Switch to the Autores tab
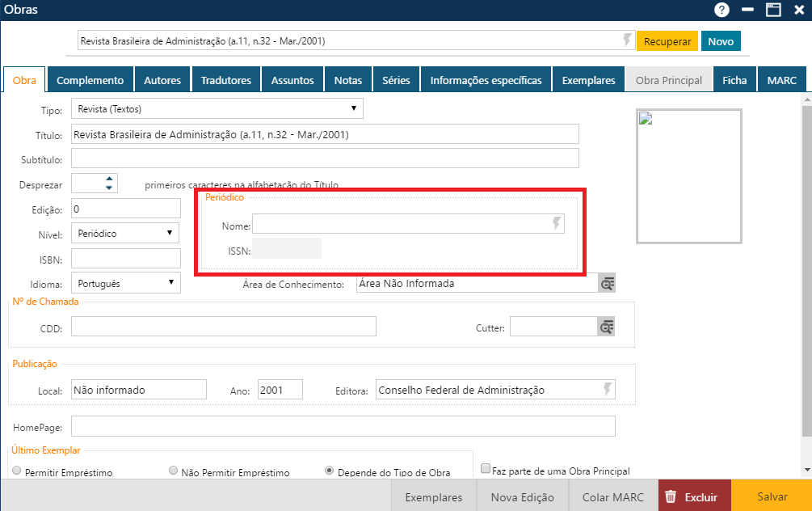 pos(162,80)
